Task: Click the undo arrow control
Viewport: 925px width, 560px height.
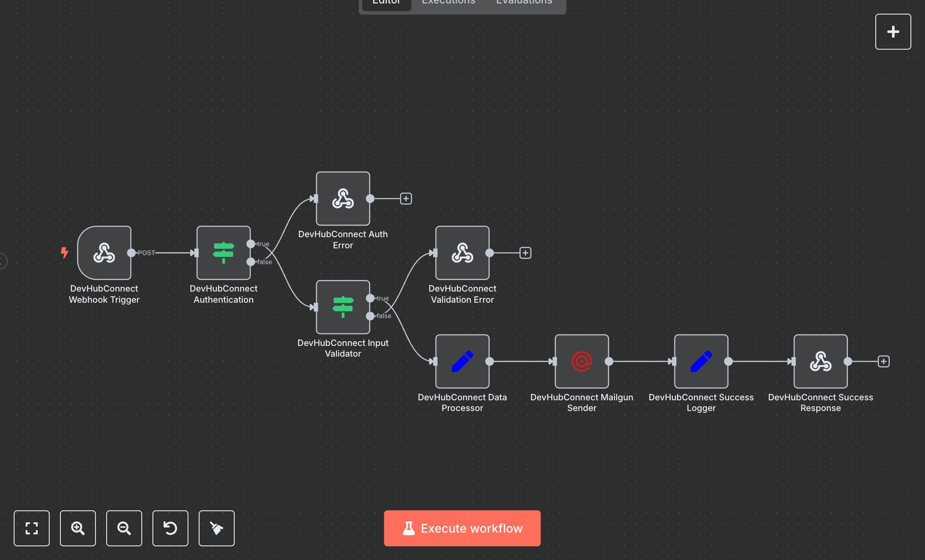Action: click(x=170, y=528)
